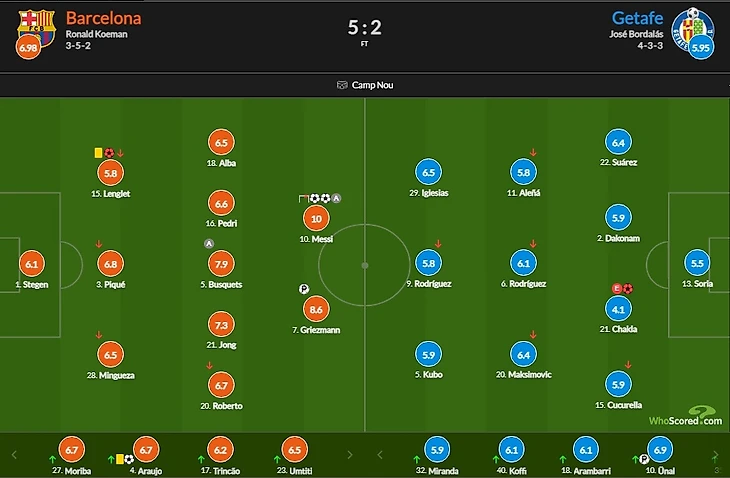Click Barcelona's 6.98 team rating badge

pos(28,47)
